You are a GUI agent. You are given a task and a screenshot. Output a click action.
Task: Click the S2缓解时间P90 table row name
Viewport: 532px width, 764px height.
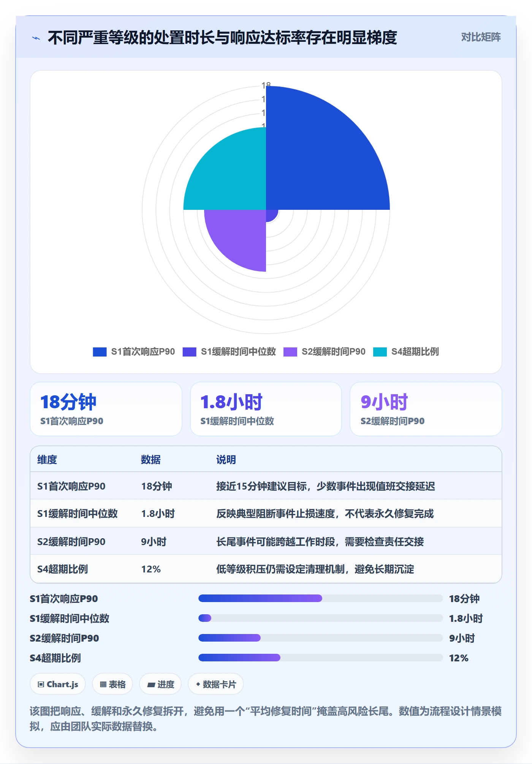(x=71, y=542)
